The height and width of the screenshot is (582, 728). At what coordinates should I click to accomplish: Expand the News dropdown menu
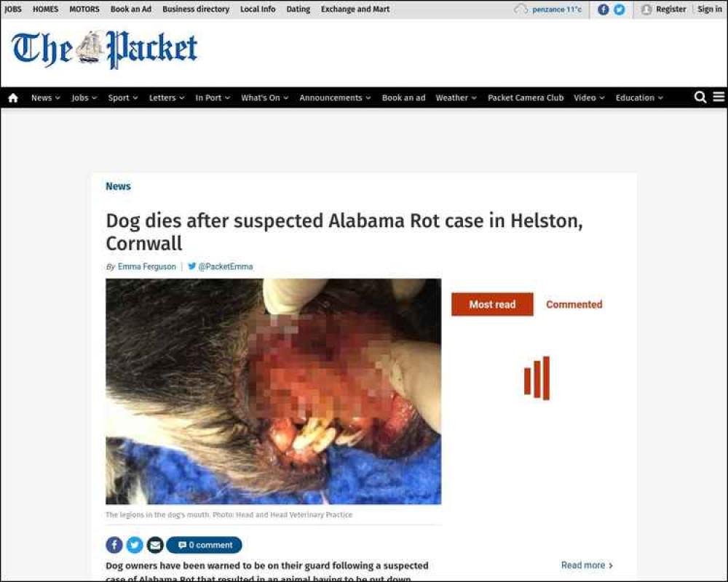(45, 98)
